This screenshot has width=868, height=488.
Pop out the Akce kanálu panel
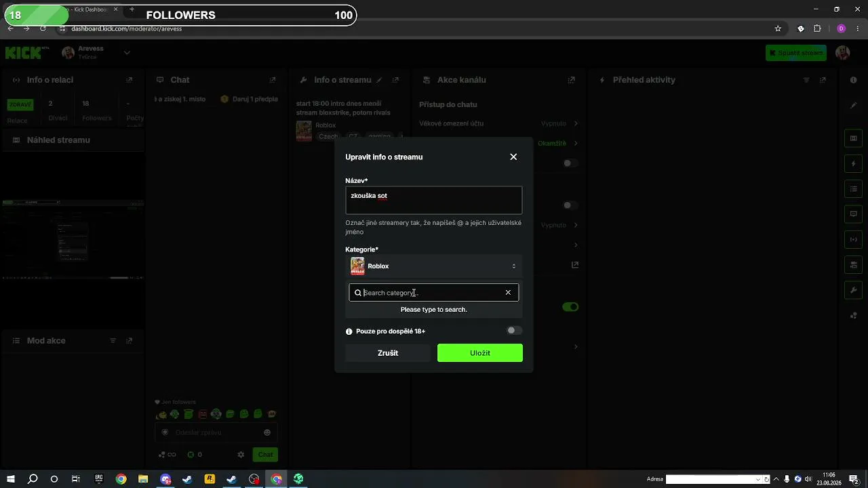point(572,80)
